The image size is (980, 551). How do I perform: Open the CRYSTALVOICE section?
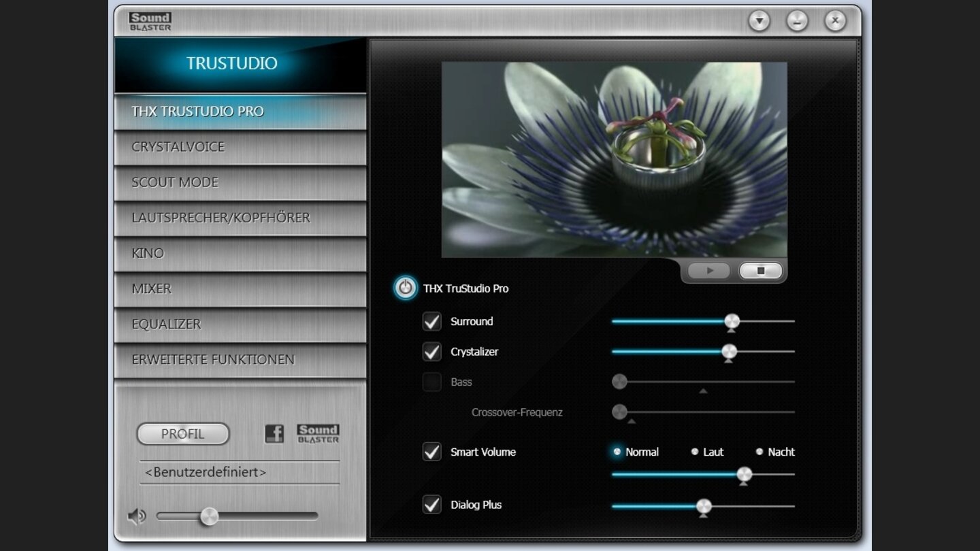(x=240, y=147)
